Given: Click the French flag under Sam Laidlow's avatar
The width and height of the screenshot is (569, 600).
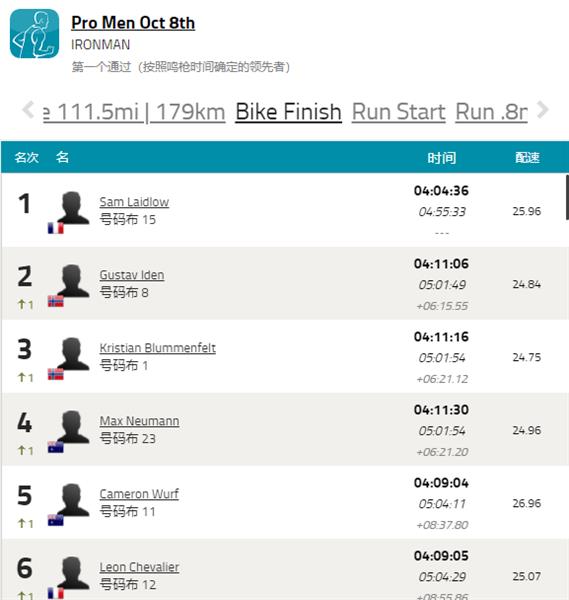Looking at the screenshot, I should pyautogui.click(x=55, y=228).
